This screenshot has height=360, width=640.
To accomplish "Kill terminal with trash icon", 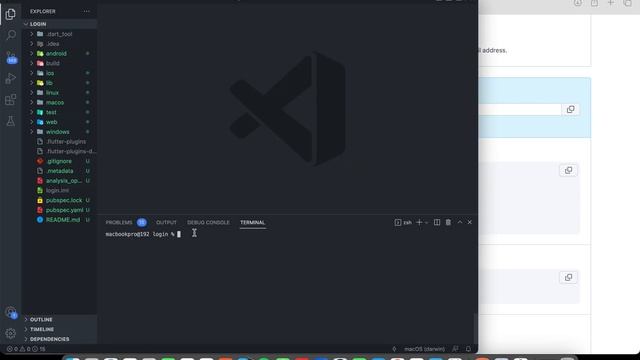I will click(448, 222).
